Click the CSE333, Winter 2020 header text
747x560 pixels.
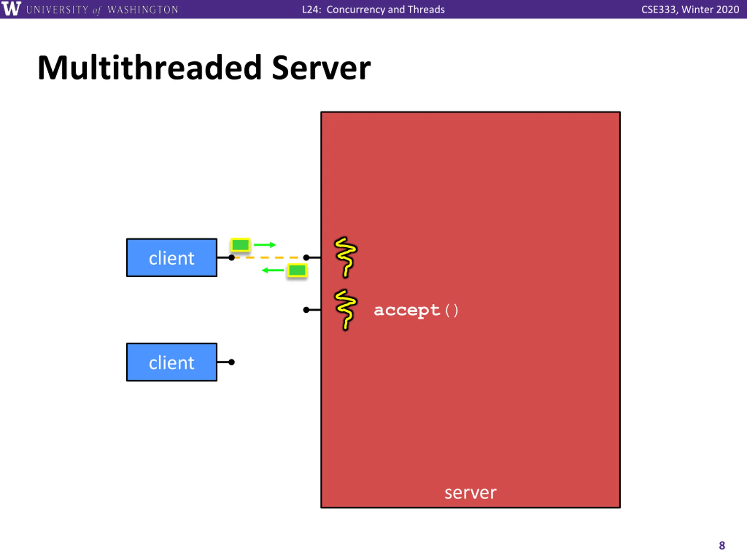tap(690, 9)
